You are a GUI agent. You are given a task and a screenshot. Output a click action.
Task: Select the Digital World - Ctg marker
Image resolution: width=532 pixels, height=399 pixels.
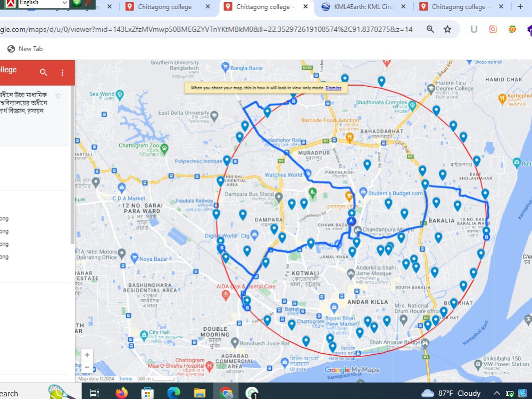click(254, 235)
